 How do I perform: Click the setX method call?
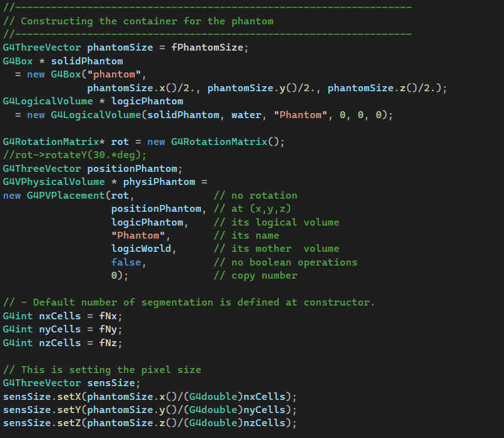pos(69,397)
